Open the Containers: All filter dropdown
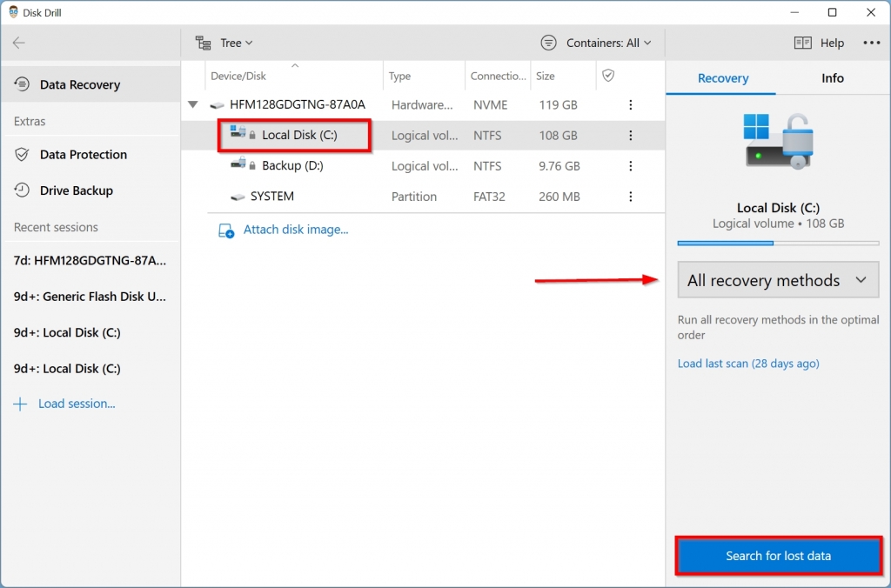Image resolution: width=891 pixels, height=588 pixels. (597, 43)
